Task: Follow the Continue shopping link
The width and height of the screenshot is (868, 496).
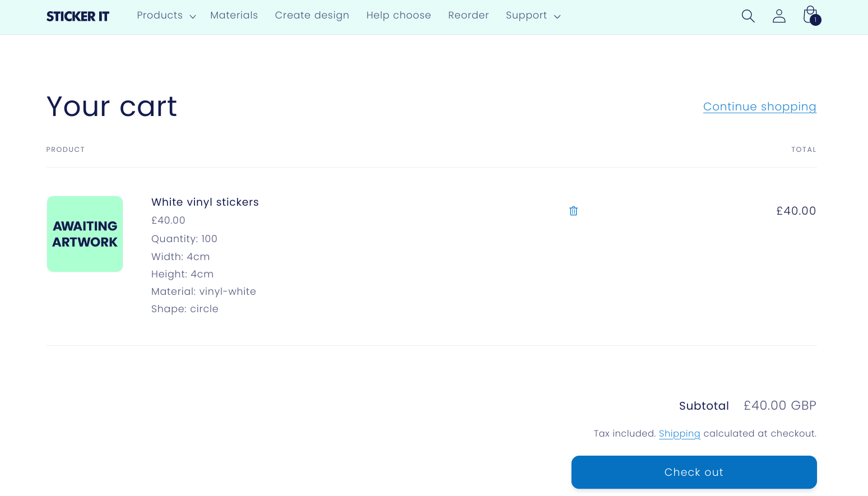Action: [x=759, y=106]
